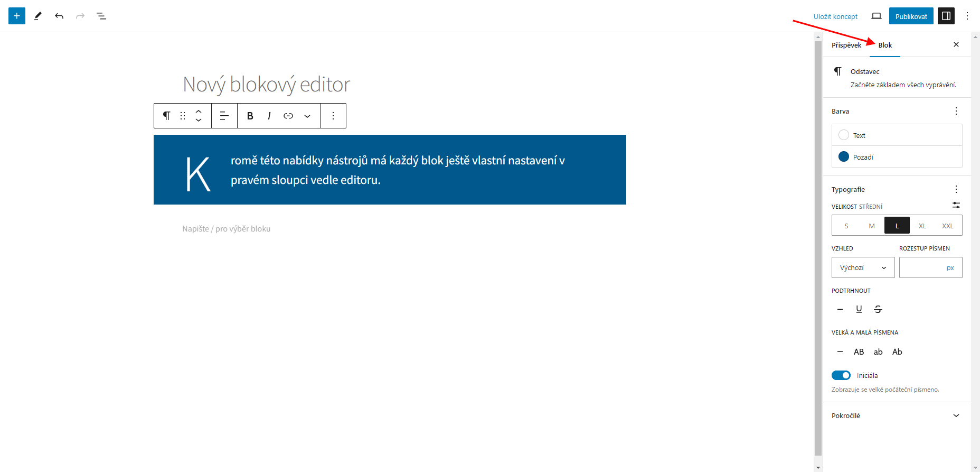
Task: Apply strikethrough text decoration
Action: tap(878, 309)
